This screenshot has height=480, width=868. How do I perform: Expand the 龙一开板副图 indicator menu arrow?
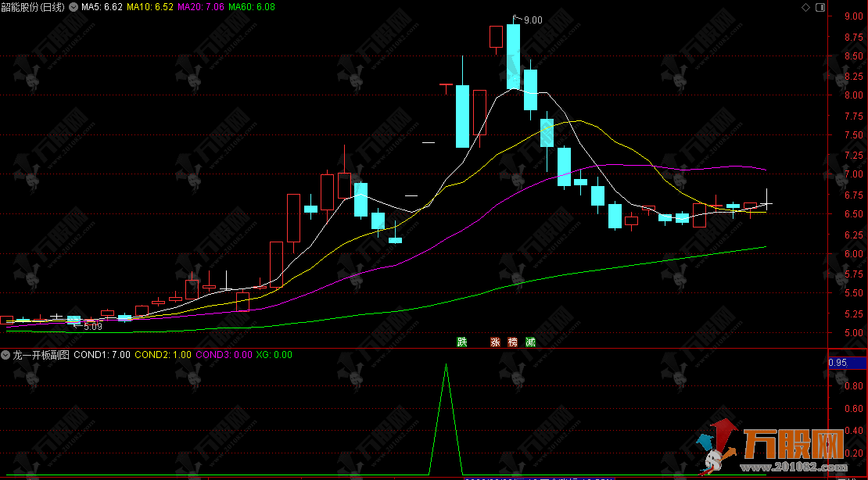pos(6,355)
